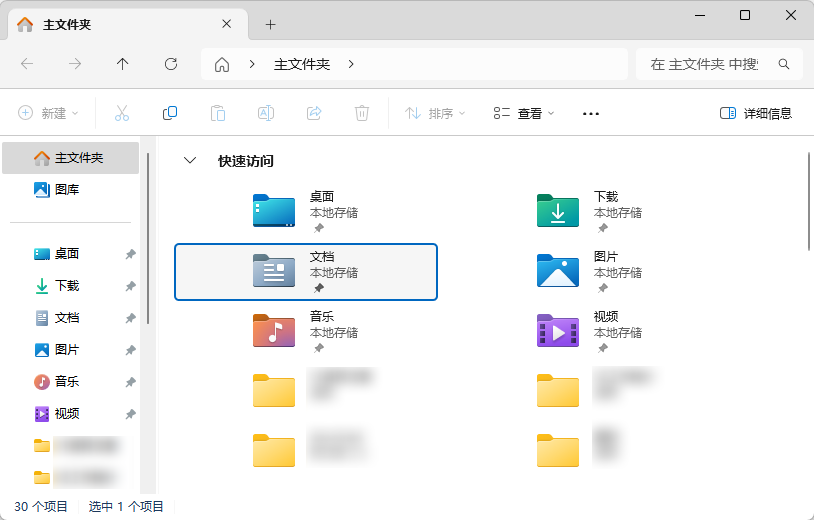Click the Paste clipboard icon

218,113
